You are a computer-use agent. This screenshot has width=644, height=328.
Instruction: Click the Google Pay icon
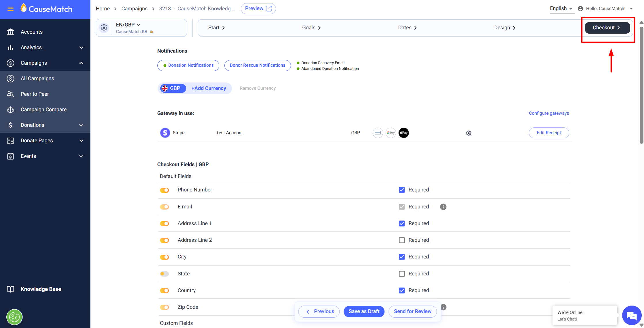pyautogui.click(x=390, y=133)
